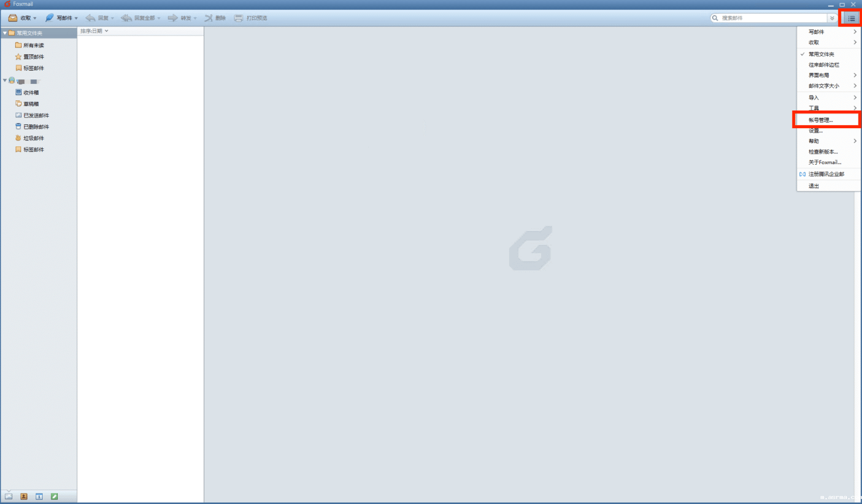Click 注册腾讯企业邮 link in menu
The width and height of the screenshot is (862, 504).
[826, 174]
